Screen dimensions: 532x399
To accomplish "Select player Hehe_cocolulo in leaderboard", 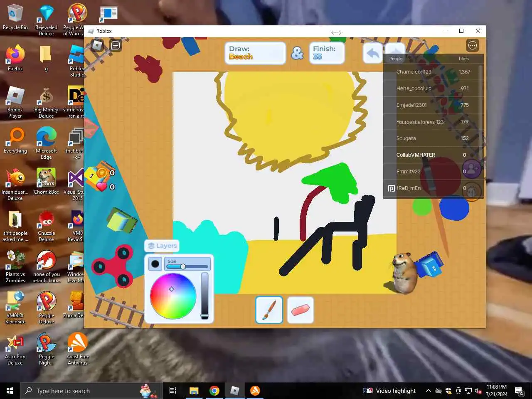I will [x=433, y=88].
